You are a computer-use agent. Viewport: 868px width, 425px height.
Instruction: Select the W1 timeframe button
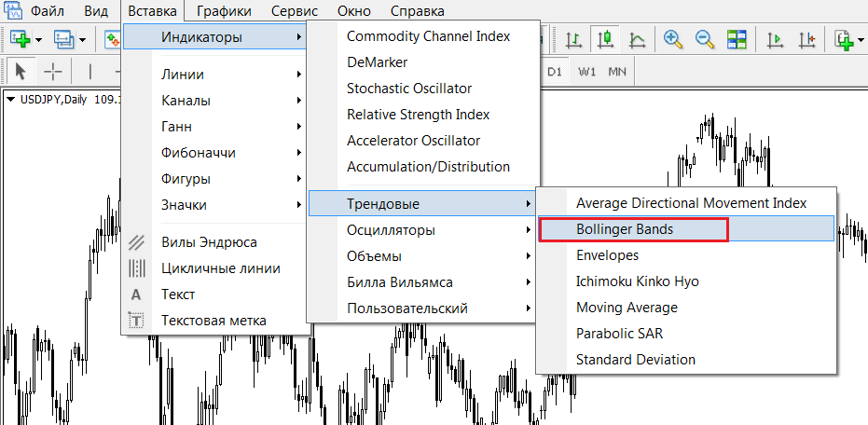click(x=586, y=72)
